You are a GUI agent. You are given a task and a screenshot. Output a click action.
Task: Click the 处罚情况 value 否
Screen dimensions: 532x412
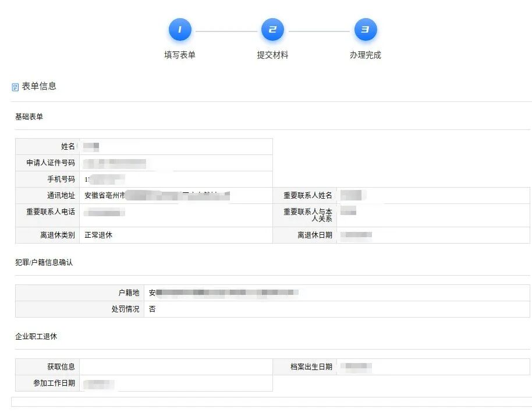(152, 309)
